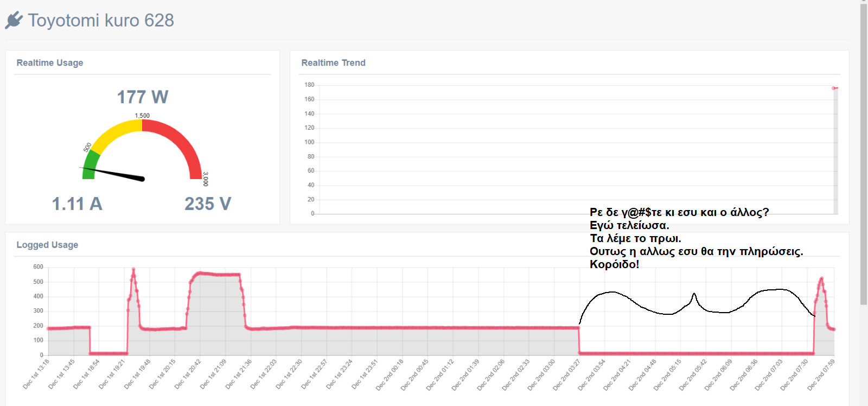Click the Dec 2nd 05:42 x-axis label
This screenshot has width=868, height=406.
693,375
